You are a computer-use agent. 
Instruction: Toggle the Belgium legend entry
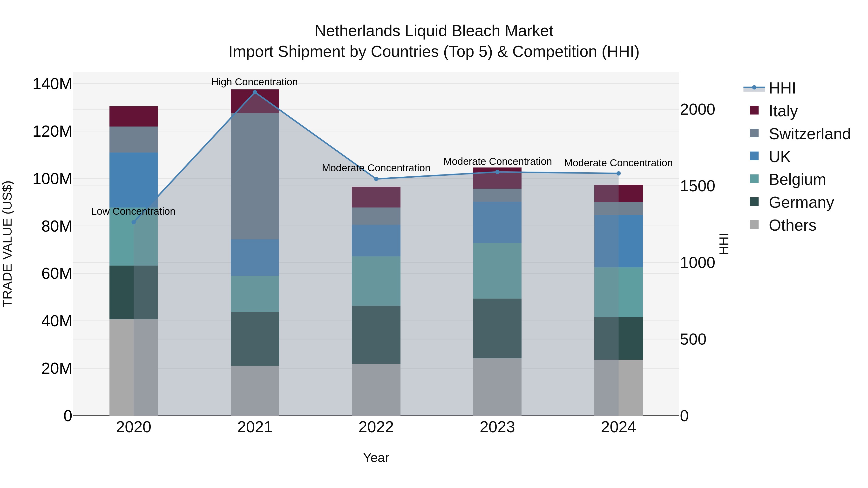[787, 180]
